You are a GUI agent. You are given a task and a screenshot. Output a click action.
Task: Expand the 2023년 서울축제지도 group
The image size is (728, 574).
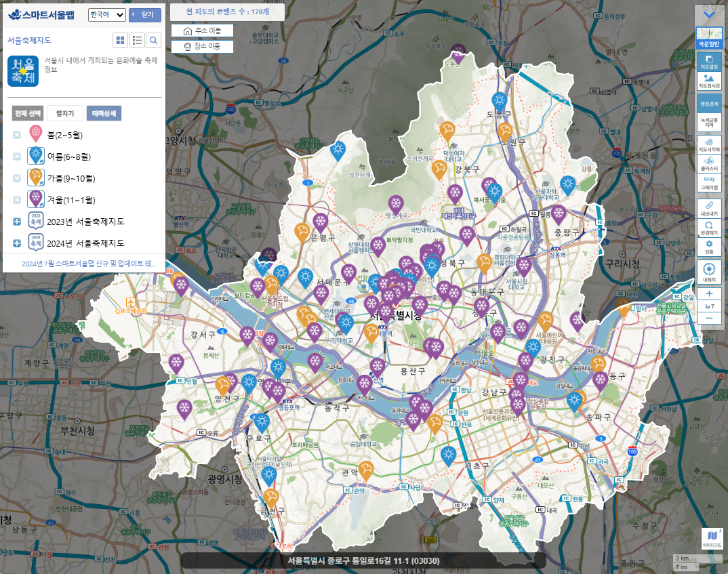[x=17, y=222]
